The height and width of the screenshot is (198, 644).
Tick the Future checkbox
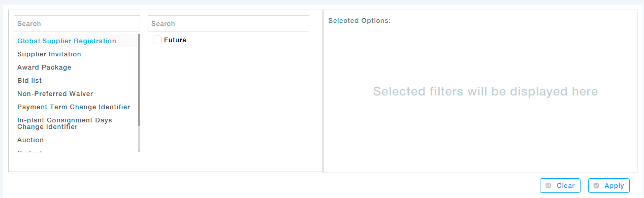(157, 40)
